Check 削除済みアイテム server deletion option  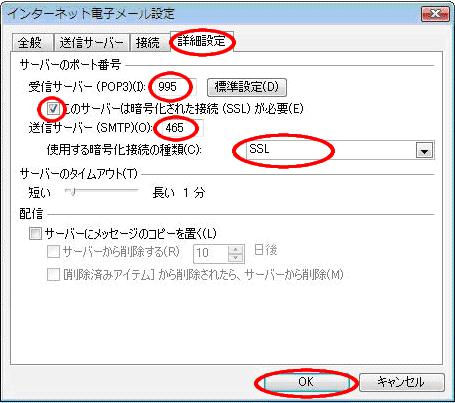point(53,275)
